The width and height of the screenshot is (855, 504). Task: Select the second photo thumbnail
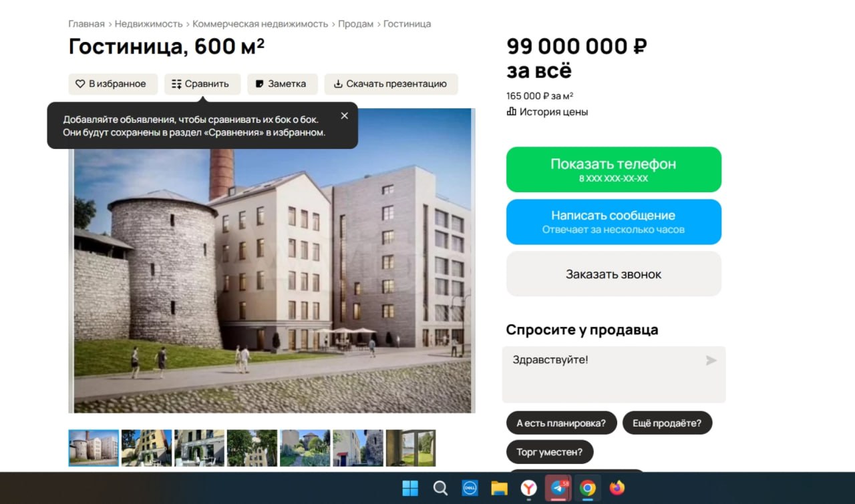pyautogui.click(x=147, y=448)
